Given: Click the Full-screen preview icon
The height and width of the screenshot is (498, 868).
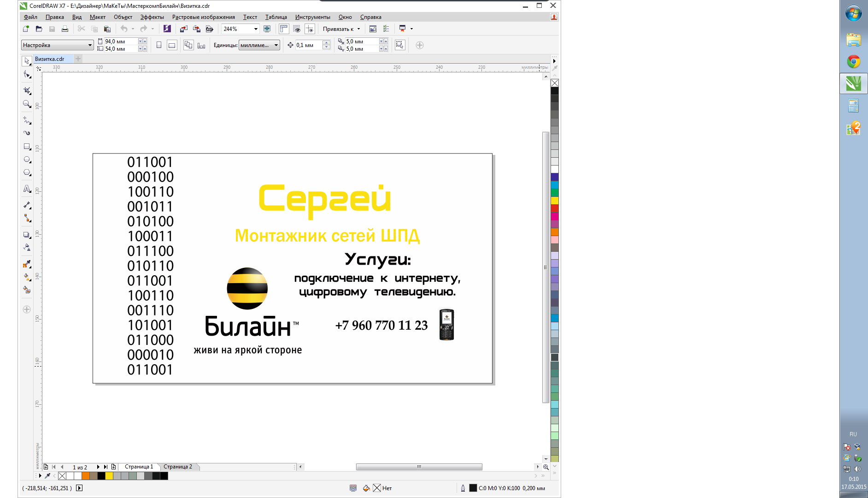Looking at the screenshot, I should point(267,29).
